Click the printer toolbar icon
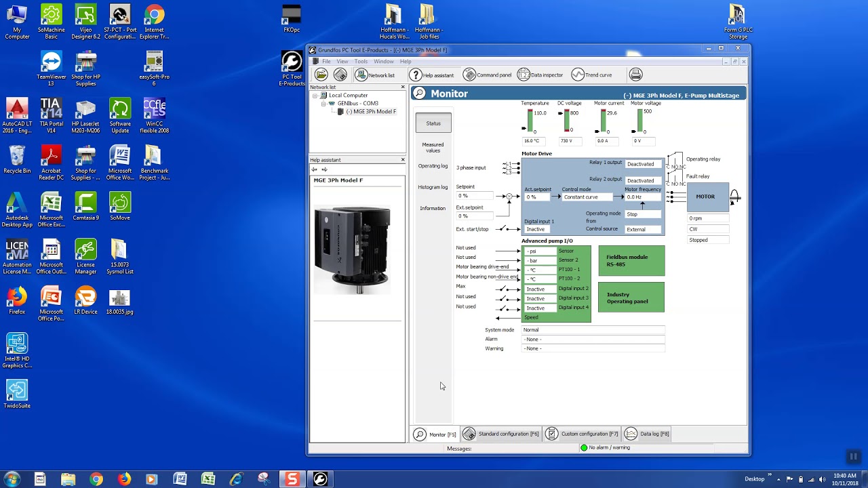This screenshot has width=868, height=488. point(635,75)
